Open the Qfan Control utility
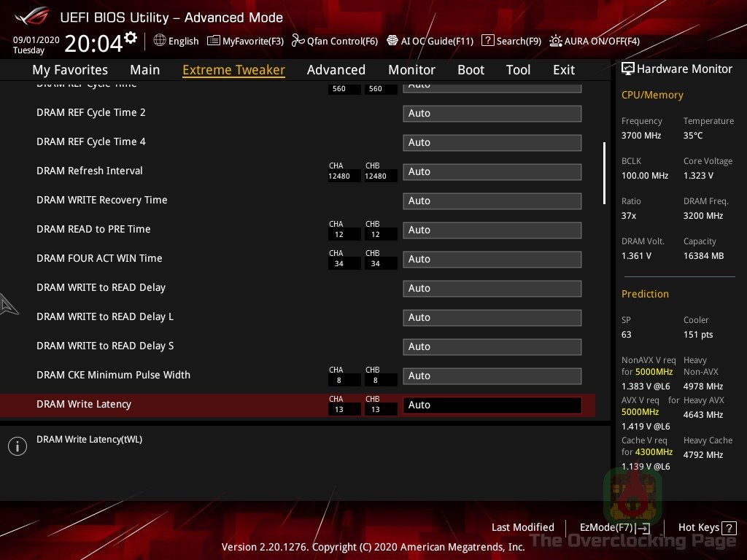Screen dimensions: 747x560 [x=334, y=41]
